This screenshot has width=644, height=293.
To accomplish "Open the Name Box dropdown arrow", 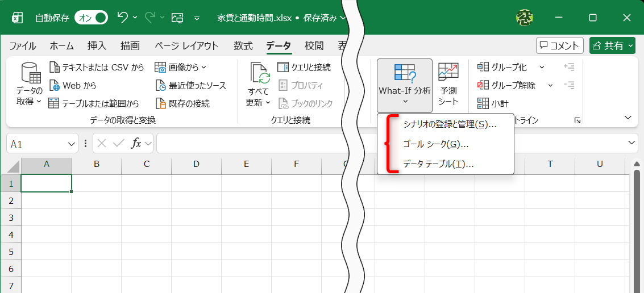I will tap(70, 144).
